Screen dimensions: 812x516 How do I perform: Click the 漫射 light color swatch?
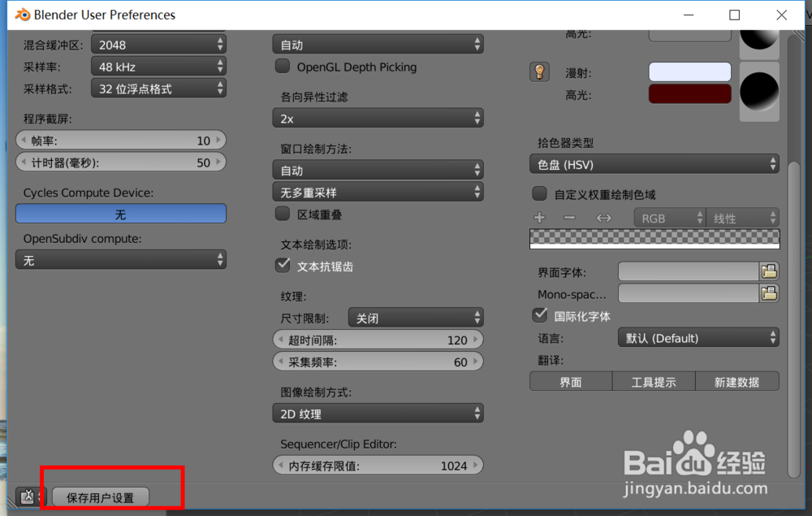point(689,72)
